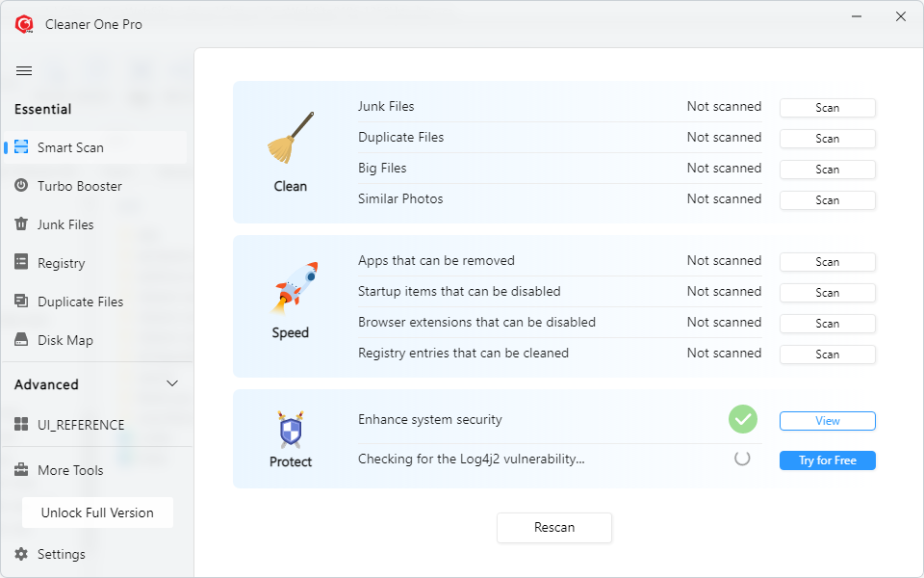This screenshot has height=578, width=924.
Task: Open the More Tools toolbox
Action: (x=69, y=470)
